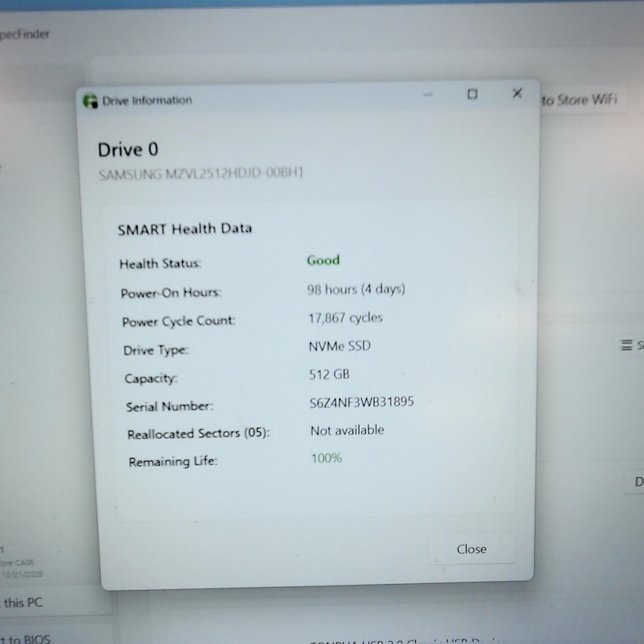This screenshot has width=644, height=644.
Task: Click the 17,867 cycles value
Action: pyautogui.click(x=345, y=318)
